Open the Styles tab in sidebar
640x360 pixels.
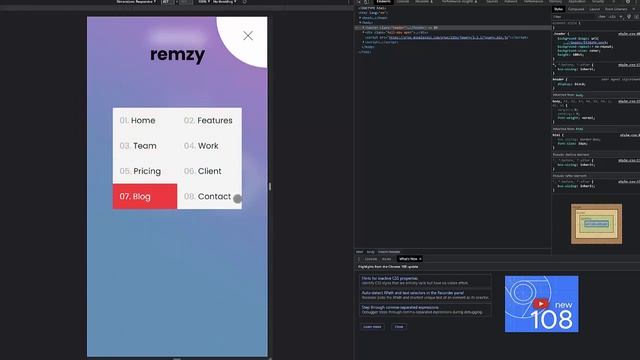pos(558,9)
